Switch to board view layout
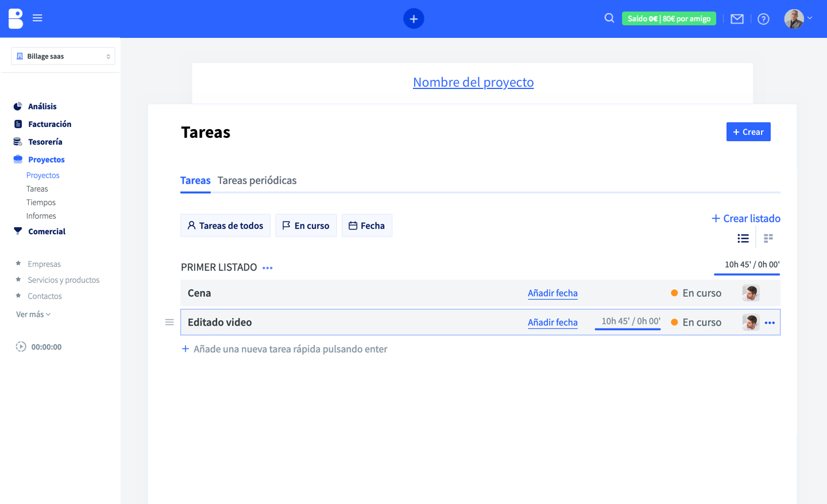The height and width of the screenshot is (504, 827). pos(768,238)
